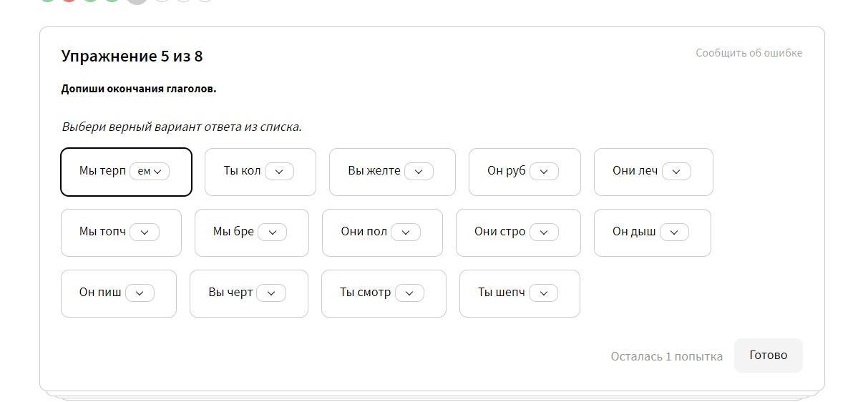Viewport: 868px width, 402px height.
Task: Expand the dropdown next to «Ты кол»
Action: (x=279, y=172)
